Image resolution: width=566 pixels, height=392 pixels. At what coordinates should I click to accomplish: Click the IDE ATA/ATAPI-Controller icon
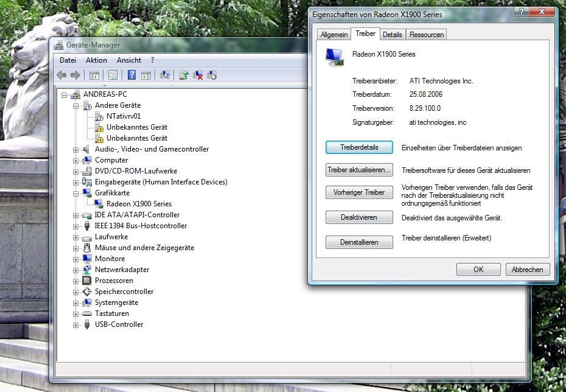tap(86, 215)
